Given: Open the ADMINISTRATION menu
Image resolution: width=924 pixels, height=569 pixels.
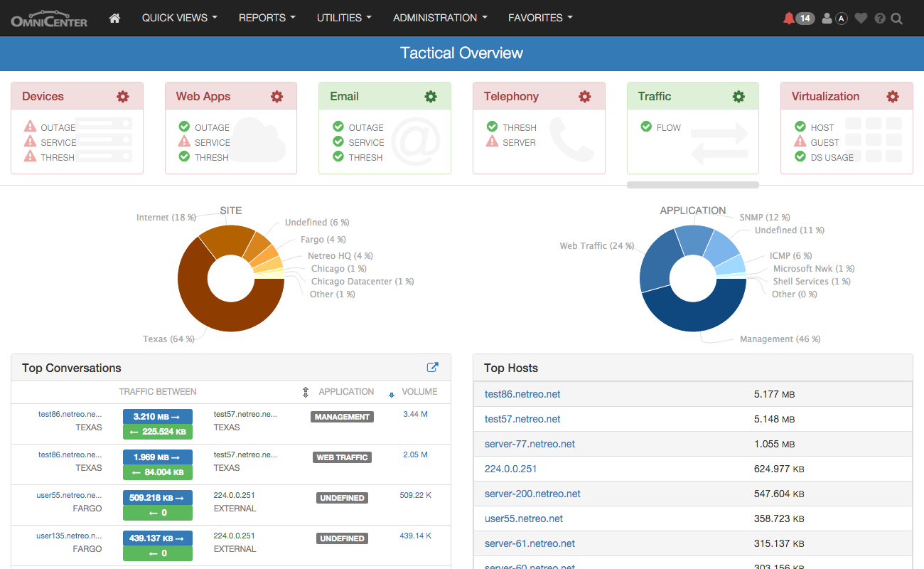Looking at the screenshot, I should coord(440,18).
